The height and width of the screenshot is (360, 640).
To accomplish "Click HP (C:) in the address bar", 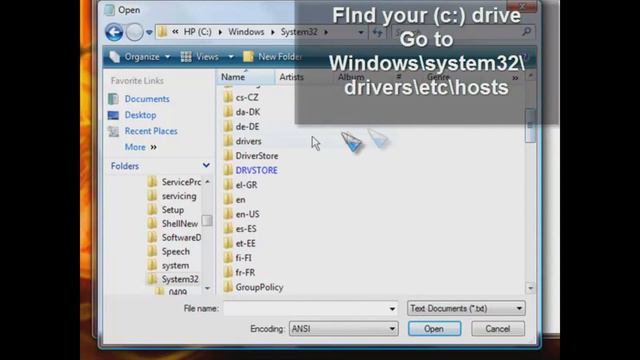I will tap(198, 32).
